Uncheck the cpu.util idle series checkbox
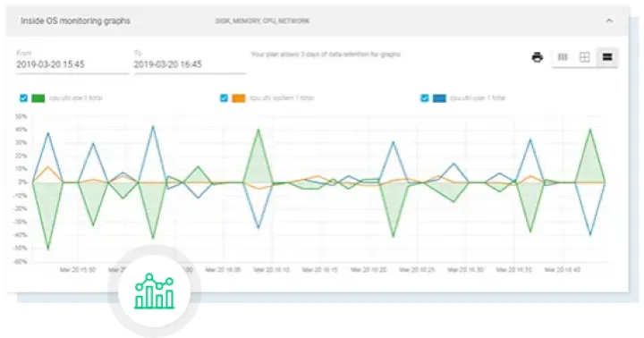The height and width of the screenshot is (338, 644). tap(23, 98)
